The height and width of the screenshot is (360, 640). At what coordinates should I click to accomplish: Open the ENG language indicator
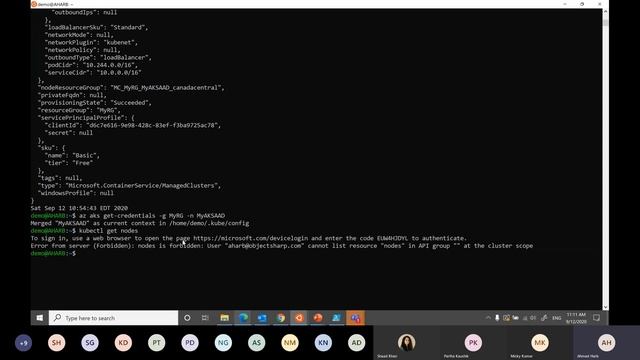coord(557,318)
